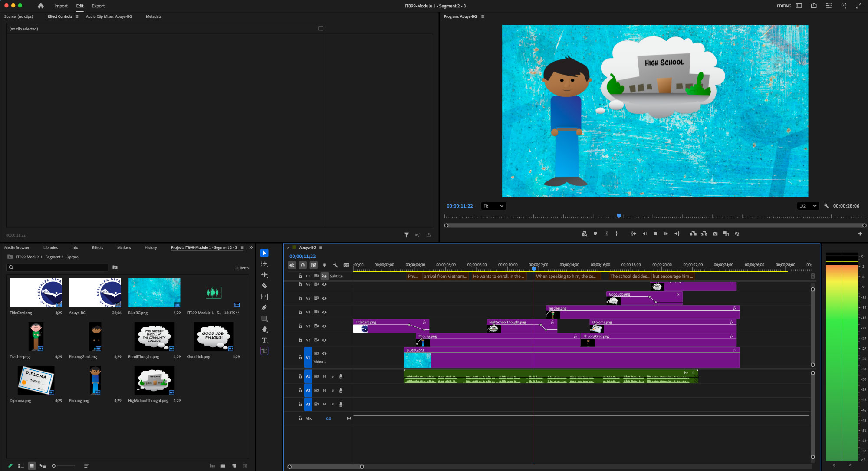Select the Diploma.png thumbnail in the project bin
Viewport: 868px width, 471px height.
pyautogui.click(x=36, y=380)
